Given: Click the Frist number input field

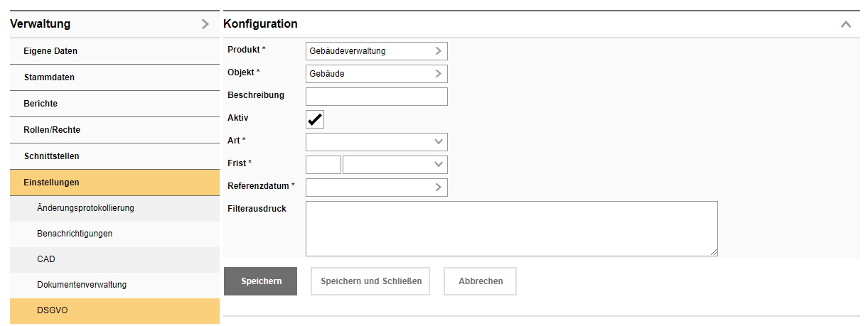Looking at the screenshot, I should [323, 165].
